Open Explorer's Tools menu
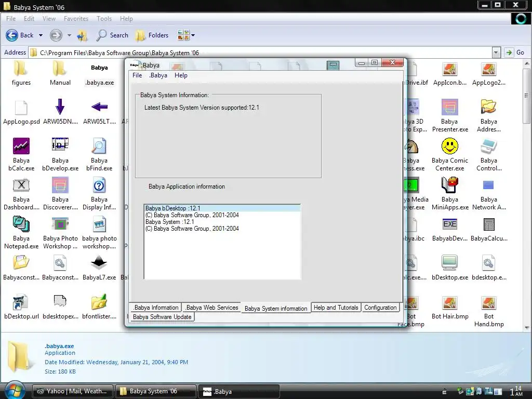 104,19
